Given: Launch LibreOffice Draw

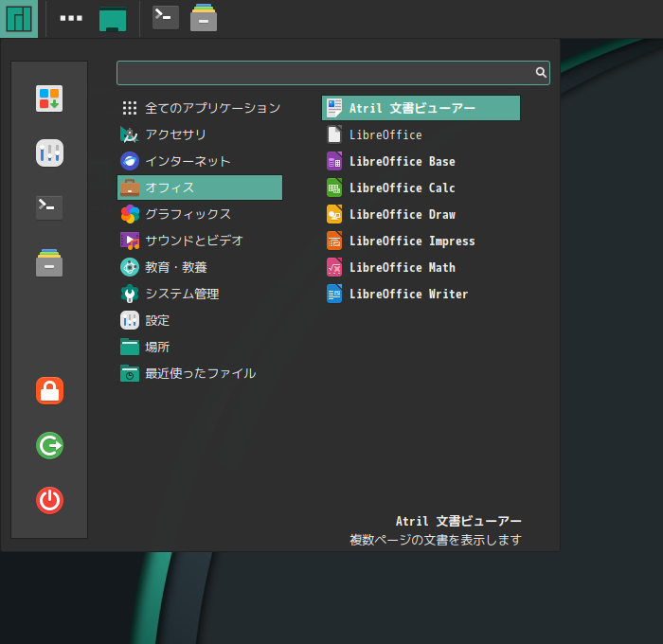Looking at the screenshot, I should point(421,214).
